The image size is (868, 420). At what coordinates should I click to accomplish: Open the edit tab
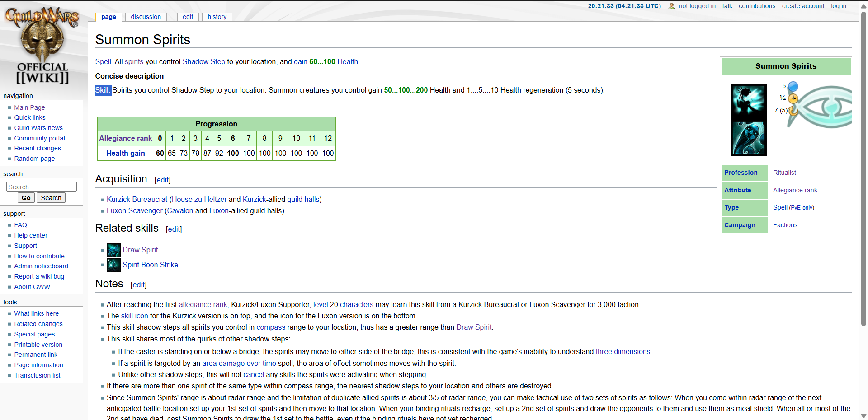tap(188, 17)
